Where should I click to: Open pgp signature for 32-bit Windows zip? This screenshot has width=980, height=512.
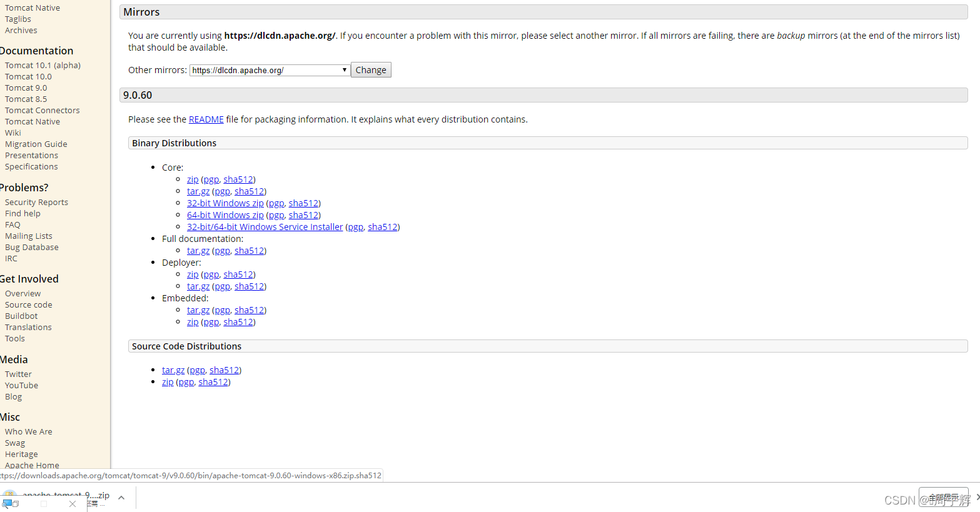tap(276, 203)
